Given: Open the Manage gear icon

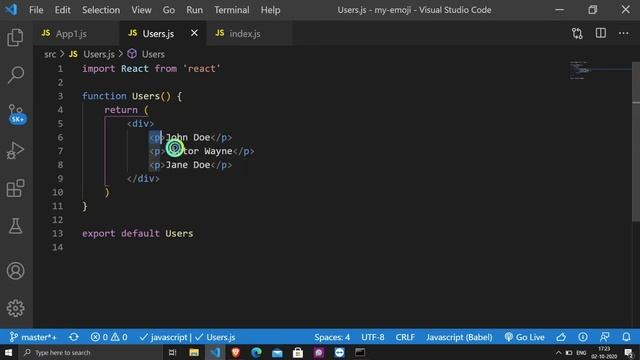Looking at the screenshot, I should point(16,308).
